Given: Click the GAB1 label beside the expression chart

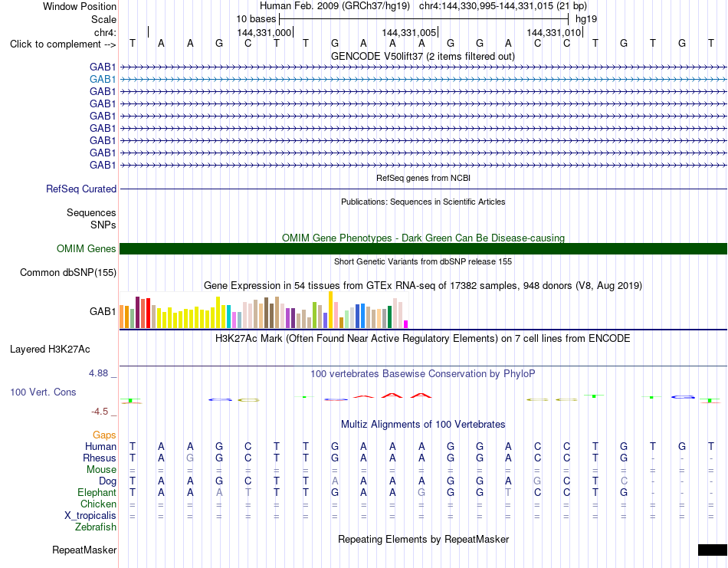Looking at the screenshot, I should (103, 311).
